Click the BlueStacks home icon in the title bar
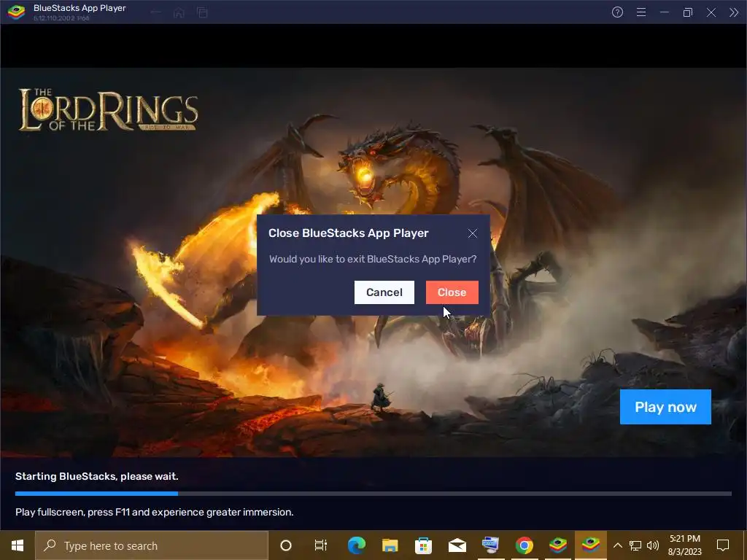 179,13
